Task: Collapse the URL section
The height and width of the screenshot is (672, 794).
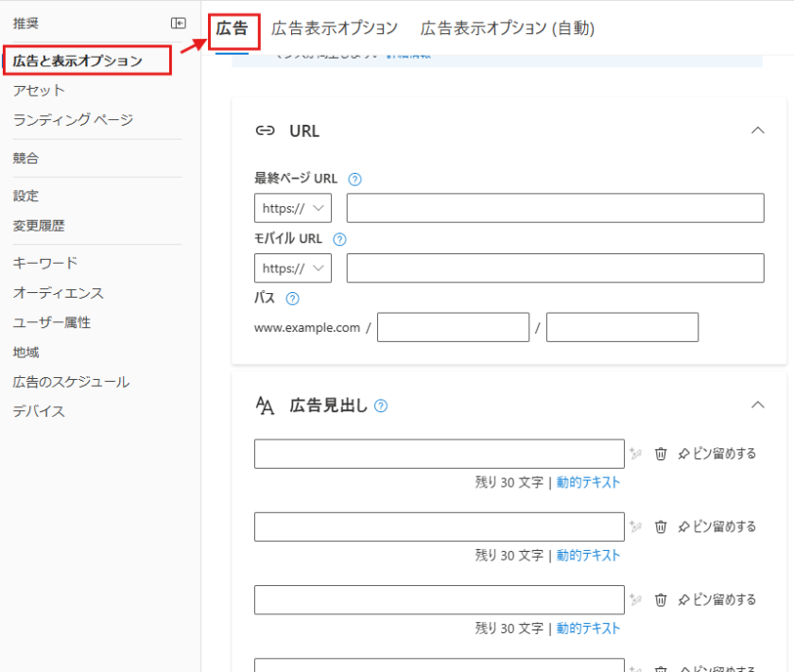Action: [x=757, y=130]
